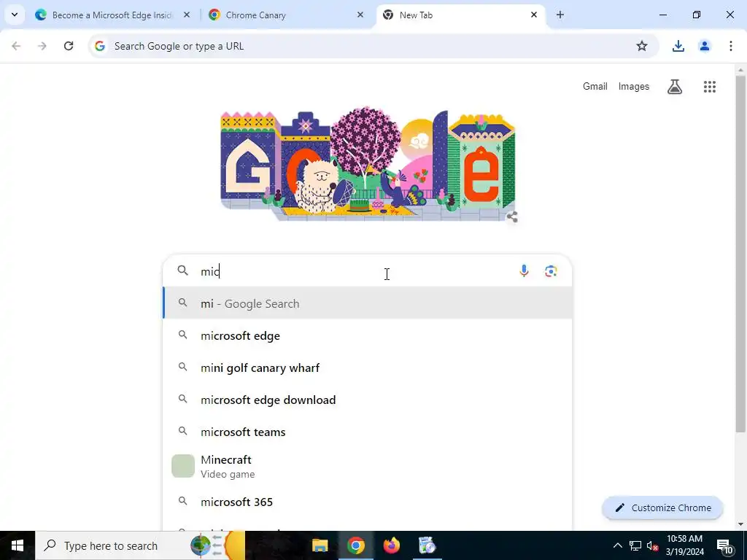Viewport: 747px width, 560px height.
Task: Go back with the back arrow
Action: click(16, 46)
